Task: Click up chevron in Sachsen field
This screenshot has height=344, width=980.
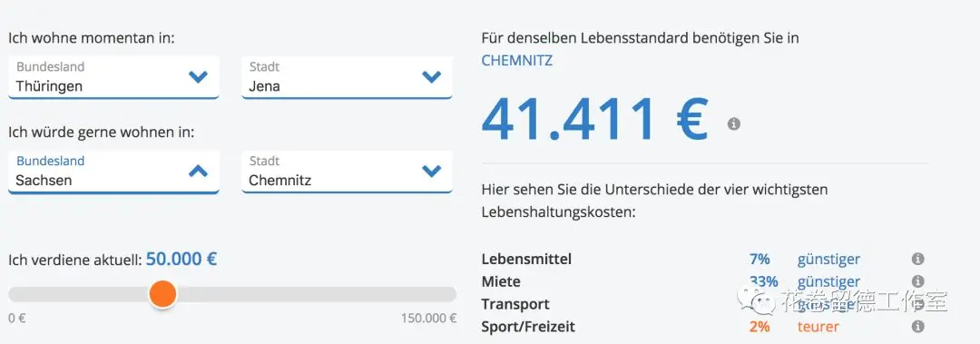Action: [198, 171]
